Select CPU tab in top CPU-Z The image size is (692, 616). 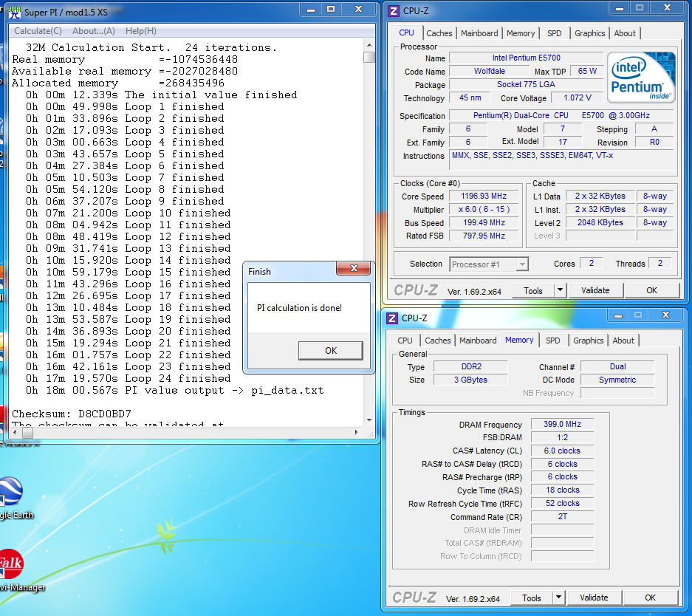[406, 32]
